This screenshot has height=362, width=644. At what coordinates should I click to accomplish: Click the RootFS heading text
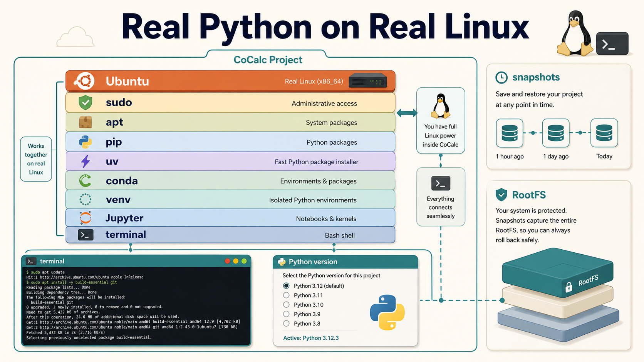coord(529,195)
